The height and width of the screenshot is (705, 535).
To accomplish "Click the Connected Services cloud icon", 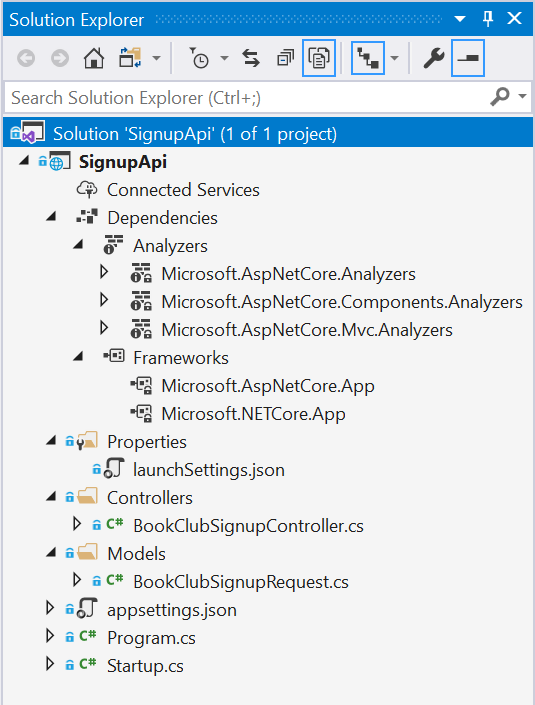I will click(x=87, y=189).
